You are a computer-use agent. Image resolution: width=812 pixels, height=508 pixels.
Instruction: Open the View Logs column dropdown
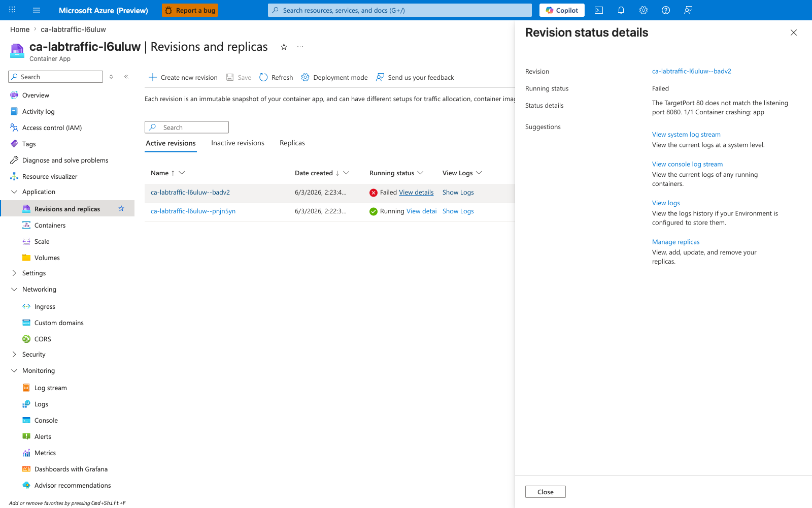479,173
